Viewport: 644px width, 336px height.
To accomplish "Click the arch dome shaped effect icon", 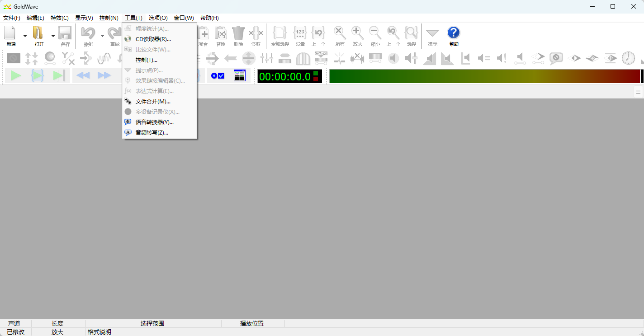I will [303, 58].
